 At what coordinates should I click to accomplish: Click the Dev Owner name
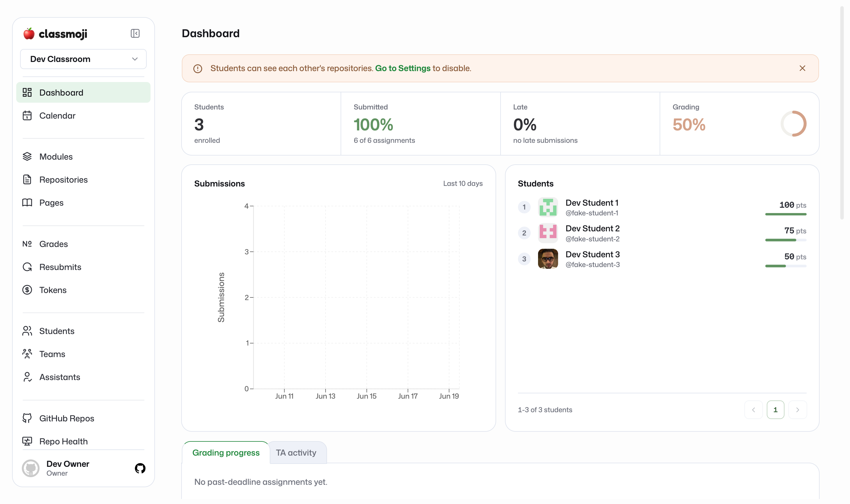[68, 464]
